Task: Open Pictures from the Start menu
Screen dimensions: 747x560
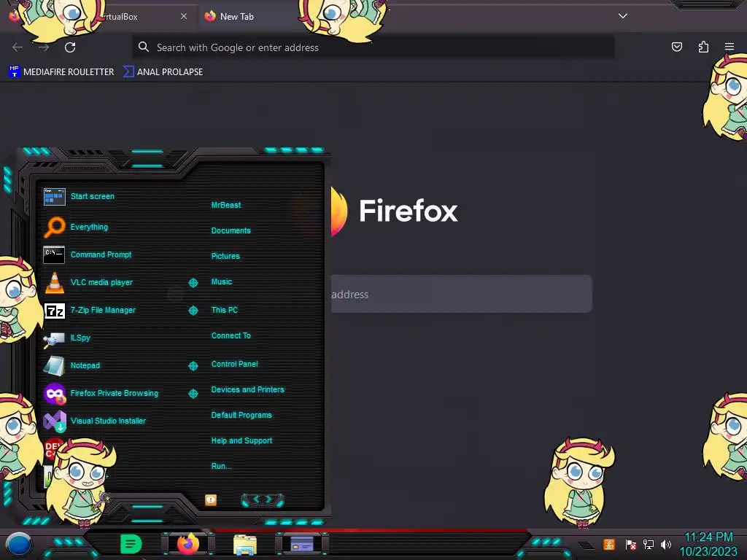Action: pos(226,256)
